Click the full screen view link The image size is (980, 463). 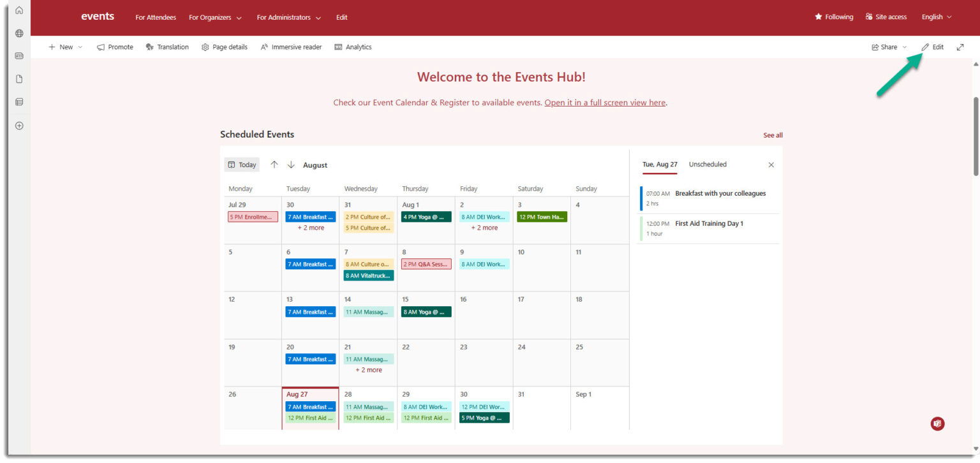605,102
